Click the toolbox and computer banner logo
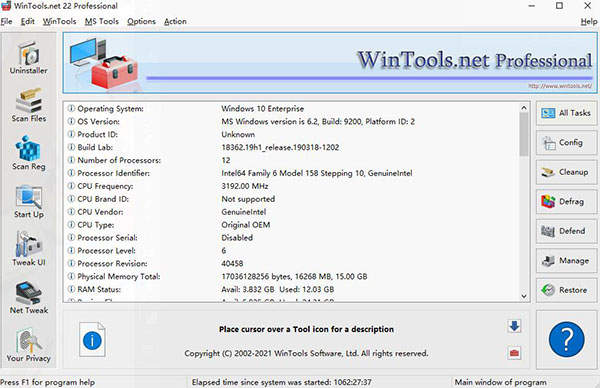Image resolution: width=600 pixels, height=388 pixels. (x=104, y=63)
